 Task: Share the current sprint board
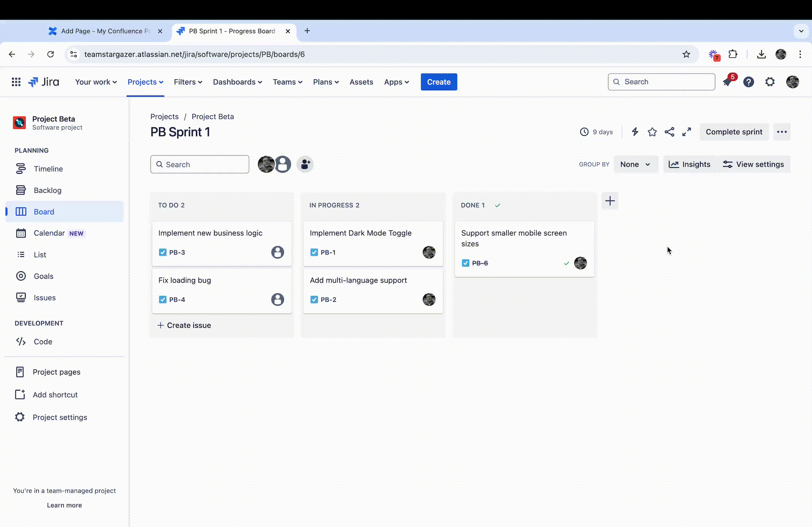point(669,131)
